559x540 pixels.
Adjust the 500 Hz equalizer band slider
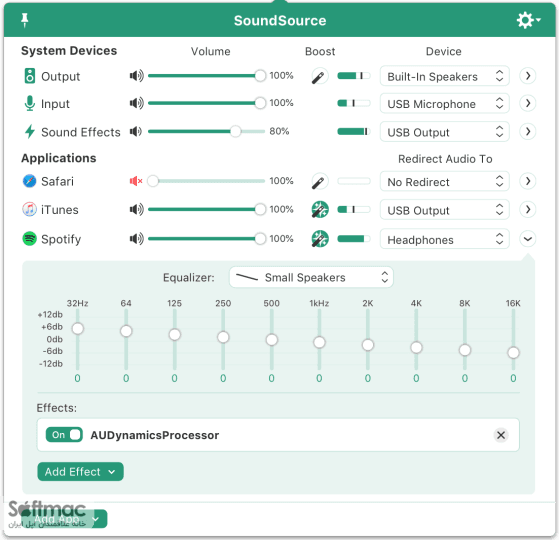272,340
